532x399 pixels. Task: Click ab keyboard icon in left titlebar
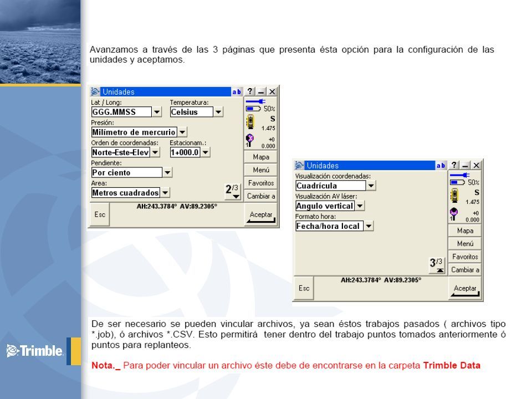click(x=237, y=91)
